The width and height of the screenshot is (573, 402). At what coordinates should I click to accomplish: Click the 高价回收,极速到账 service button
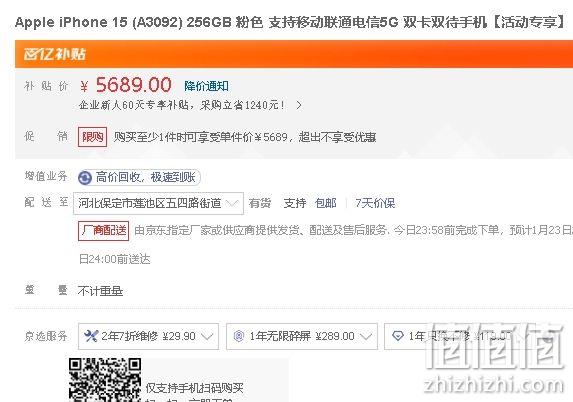pos(139,178)
